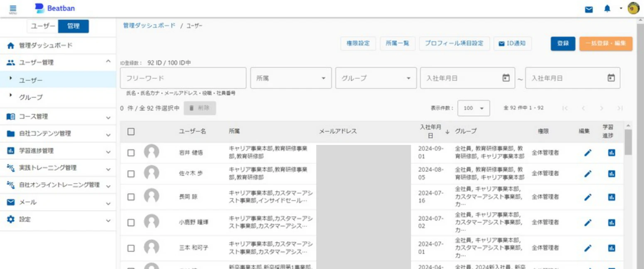This screenshot has height=269, width=644.
Task: Click the table's vertical scrollbar thumb
Action: tap(628, 142)
